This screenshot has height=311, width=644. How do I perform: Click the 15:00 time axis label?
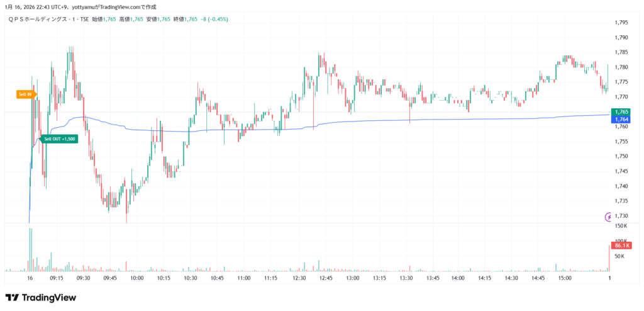pyautogui.click(x=565, y=278)
